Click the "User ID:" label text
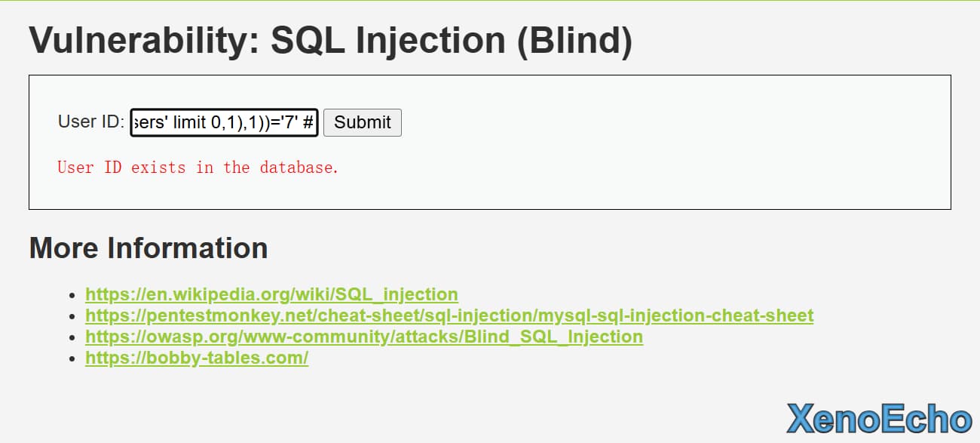This screenshot has height=443, width=980. [90, 122]
